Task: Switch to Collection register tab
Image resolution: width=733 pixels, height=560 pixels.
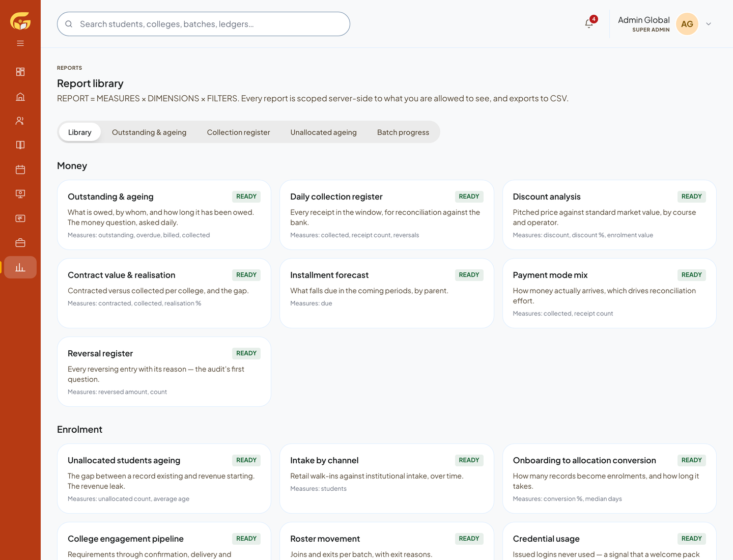Action: click(x=238, y=132)
